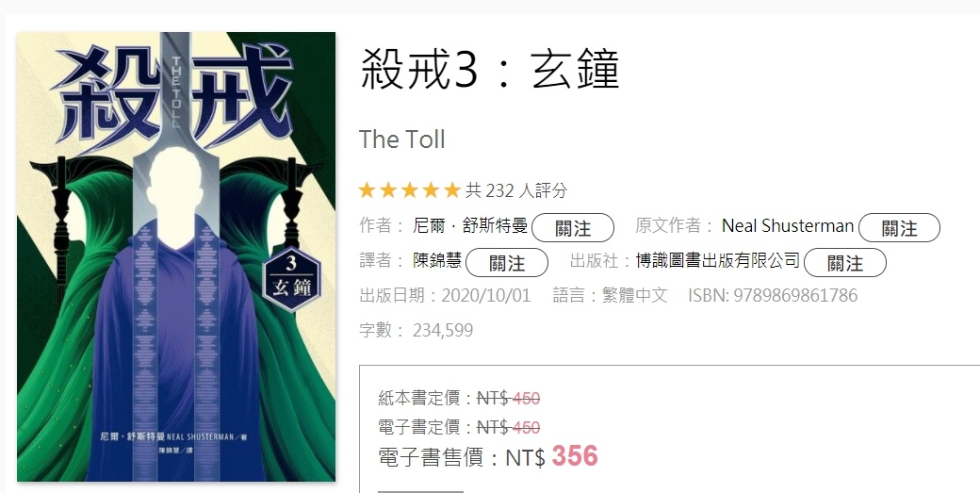The width and height of the screenshot is (980, 493).
Task: Click the ISBN number 9789869861786
Action: click(795, 296)
